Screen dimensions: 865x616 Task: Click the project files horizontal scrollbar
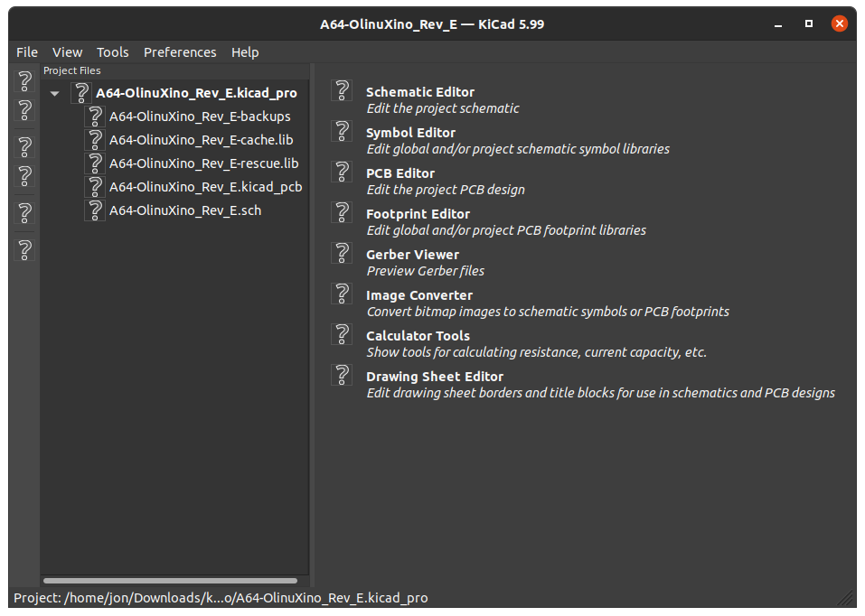[x=170, y=581]
